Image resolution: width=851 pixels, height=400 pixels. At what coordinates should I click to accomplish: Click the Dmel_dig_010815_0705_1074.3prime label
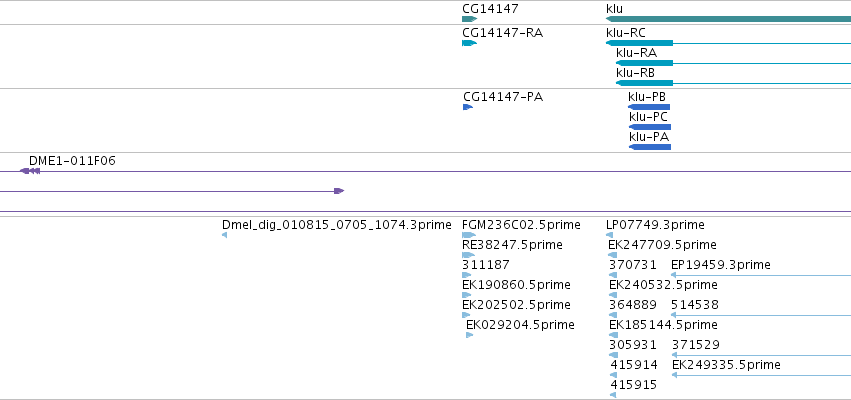(x=336, y=225)
